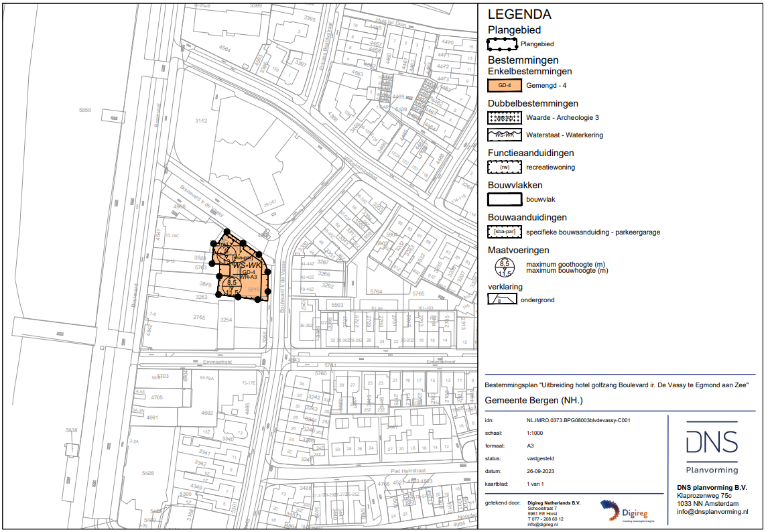The height and width of the screenshot is (532, 768).
Task: Click the 'Waarde - Archeologie 3' text
Action: (x=562, y=117)
